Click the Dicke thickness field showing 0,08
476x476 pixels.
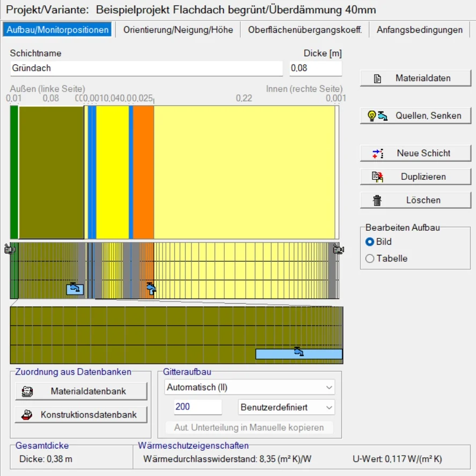(x=315, y=69)
